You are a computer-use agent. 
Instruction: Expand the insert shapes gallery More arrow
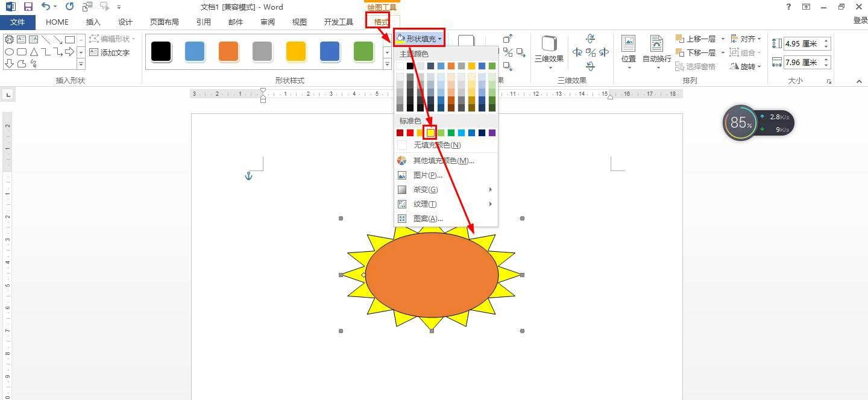pyautogui.click(x=81, y=64)
